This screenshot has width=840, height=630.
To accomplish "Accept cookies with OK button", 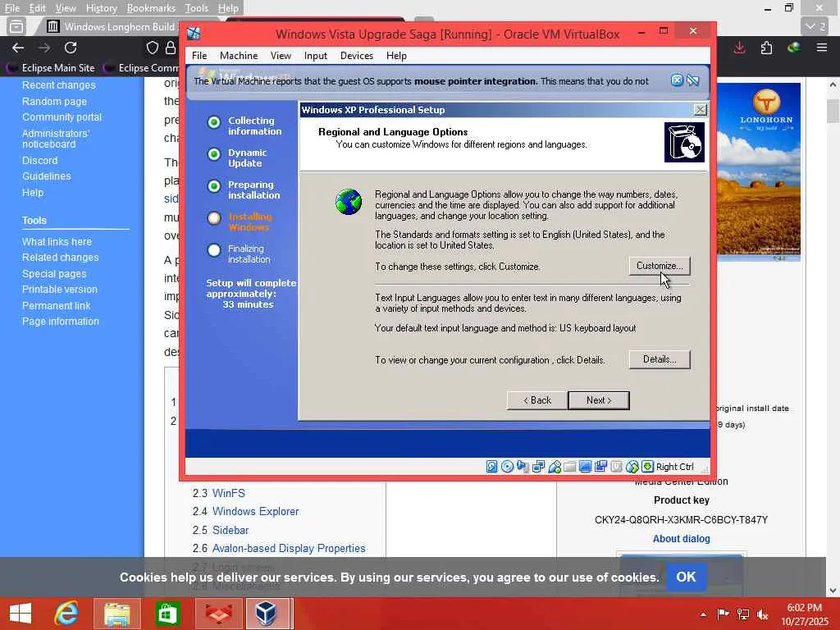I will 687,577.
